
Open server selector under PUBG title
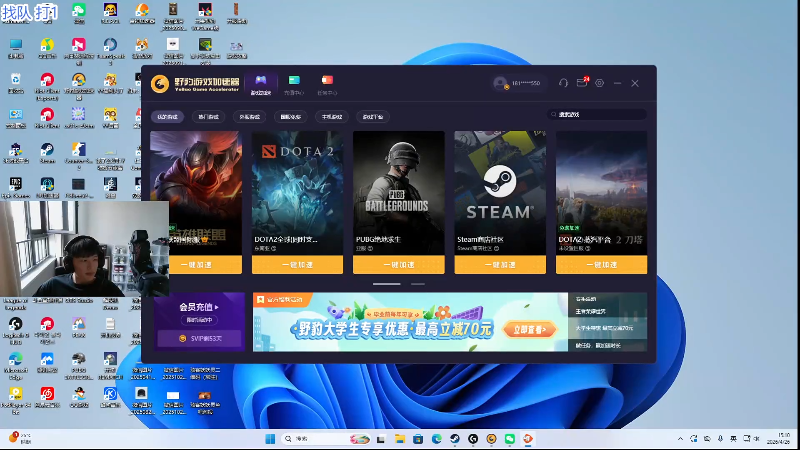tap(364, 248)
